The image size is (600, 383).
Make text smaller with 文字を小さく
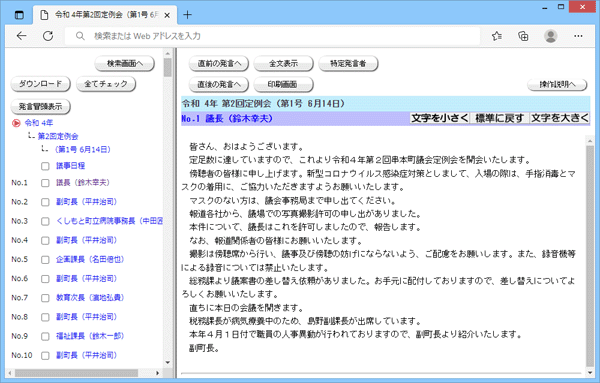(440, 118)
